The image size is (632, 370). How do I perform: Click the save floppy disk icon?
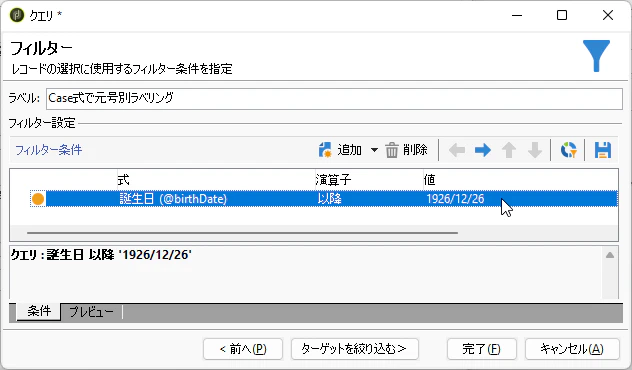[603, 150]
